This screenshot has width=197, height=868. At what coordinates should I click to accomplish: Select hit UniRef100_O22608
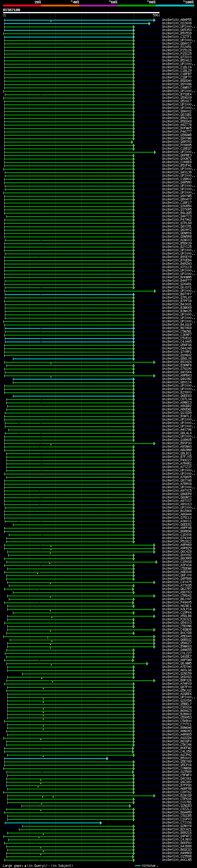(177, 24)
